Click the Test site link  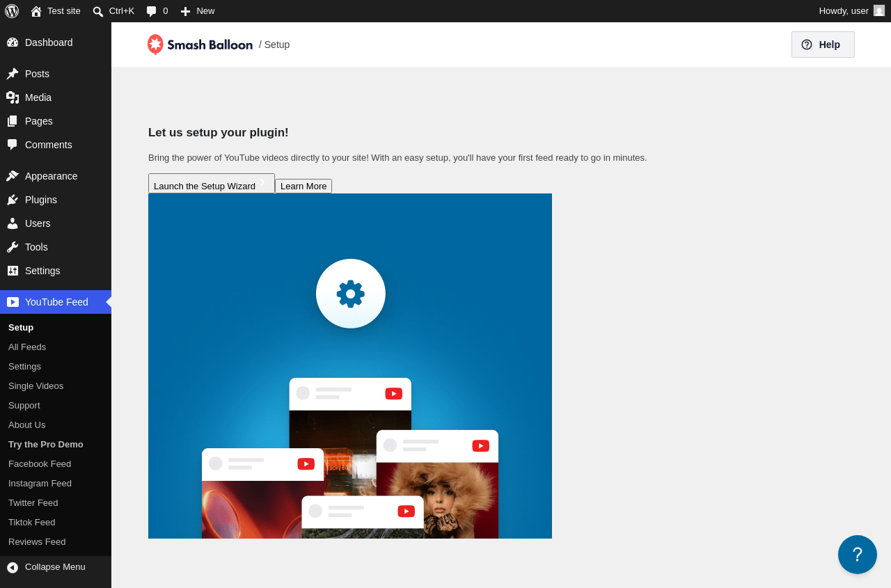64,11
